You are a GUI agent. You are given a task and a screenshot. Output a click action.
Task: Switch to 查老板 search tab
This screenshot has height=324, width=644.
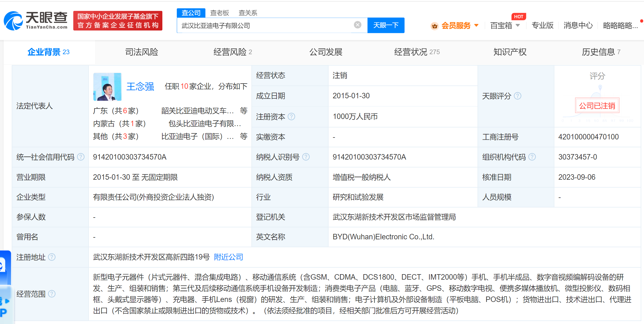point(220,13)
